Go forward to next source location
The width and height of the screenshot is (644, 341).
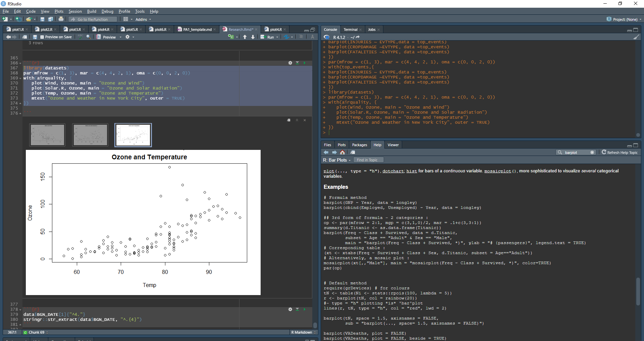[14, 37]
